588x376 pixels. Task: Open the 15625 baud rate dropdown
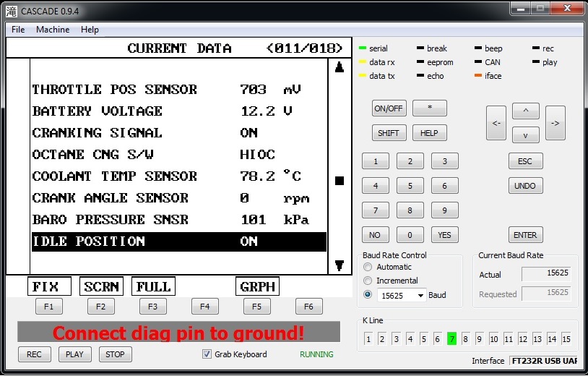402,295
